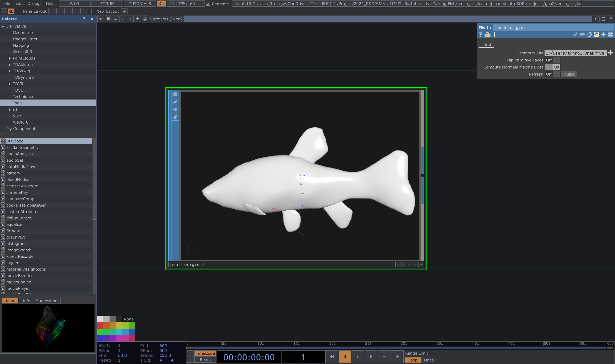Image resolution: width=615 pixels, height=364 pixels.
Task: Click the TUTORIALS button
Action: 140,4
